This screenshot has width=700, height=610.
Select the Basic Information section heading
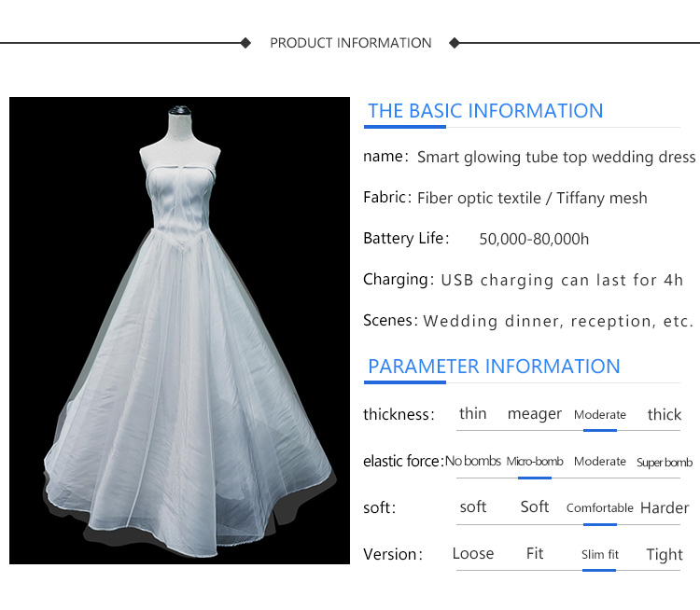click(x=484, y=111)
